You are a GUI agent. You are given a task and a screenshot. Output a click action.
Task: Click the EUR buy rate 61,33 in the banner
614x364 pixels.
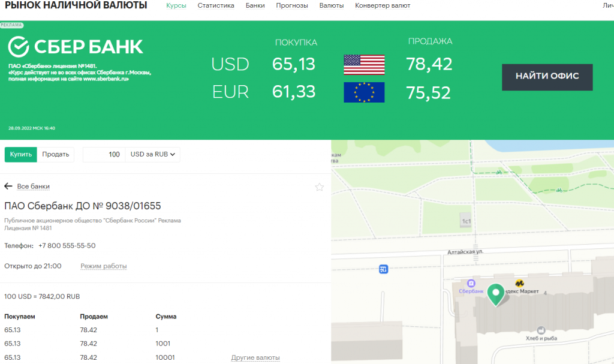294,92
